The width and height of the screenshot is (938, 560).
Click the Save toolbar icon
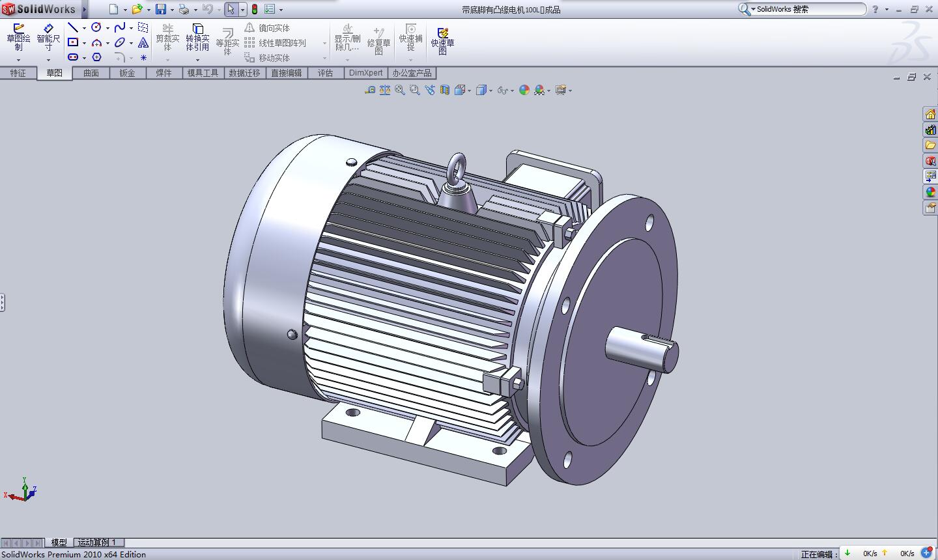coord(161,9)
